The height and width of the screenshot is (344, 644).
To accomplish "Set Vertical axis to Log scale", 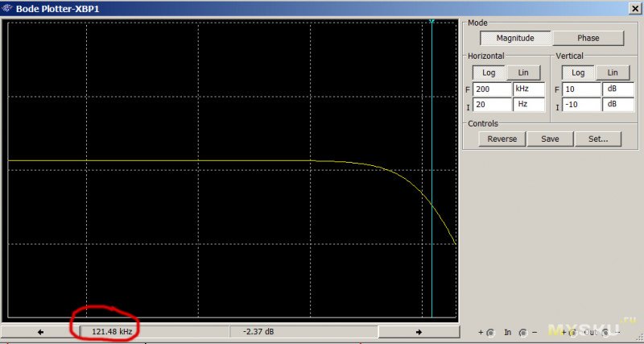I will click(578, 73).
